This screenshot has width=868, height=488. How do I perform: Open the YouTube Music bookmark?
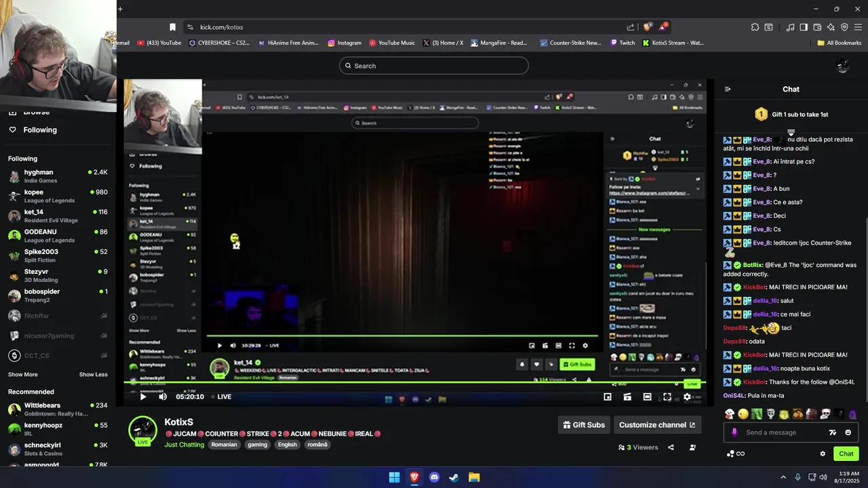(392, 43)
